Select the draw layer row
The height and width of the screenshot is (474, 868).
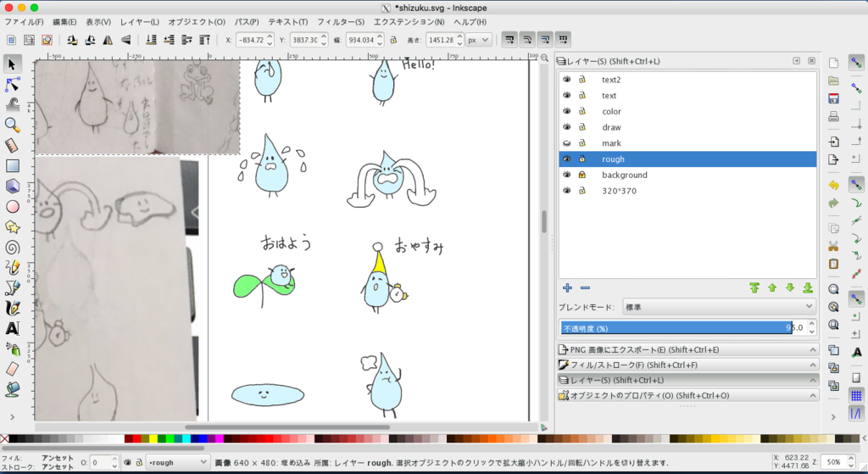click(687, 127)
